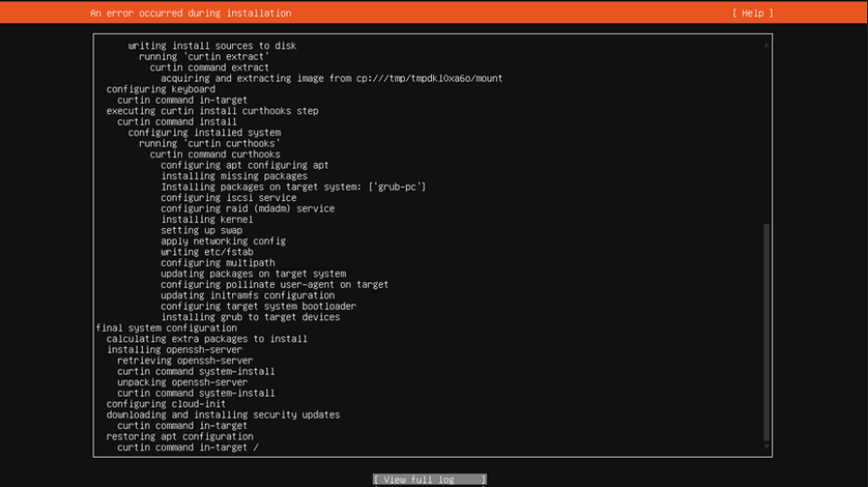
Task: Click the View full log button
Action: point(429,480)
